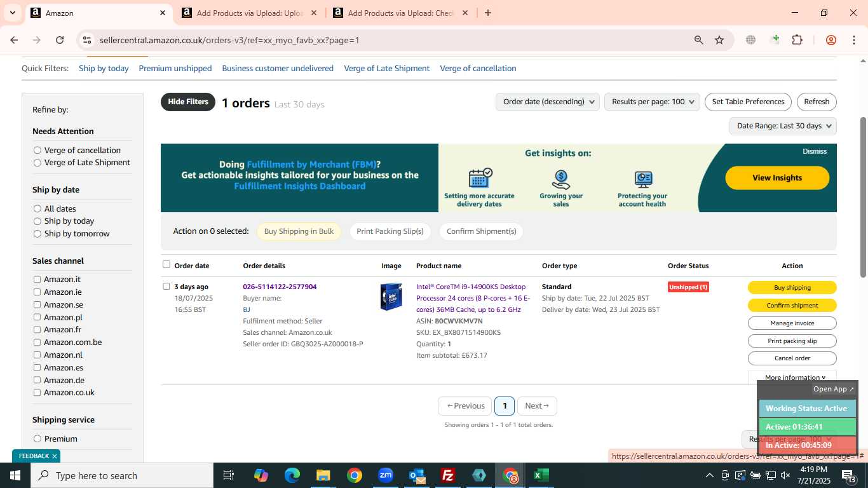Open FileZilla from taskbar
The image size is (868, 488).
pyautogui.click(x=448, y=475)
